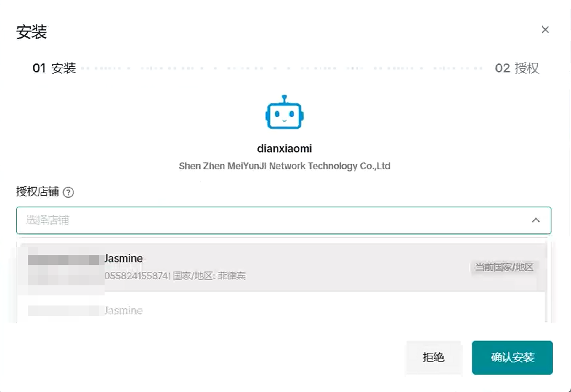This screenshot has width=571, height=392.
Task: Click Shen Zhen MeiYunJi company name
Action: 284,166
